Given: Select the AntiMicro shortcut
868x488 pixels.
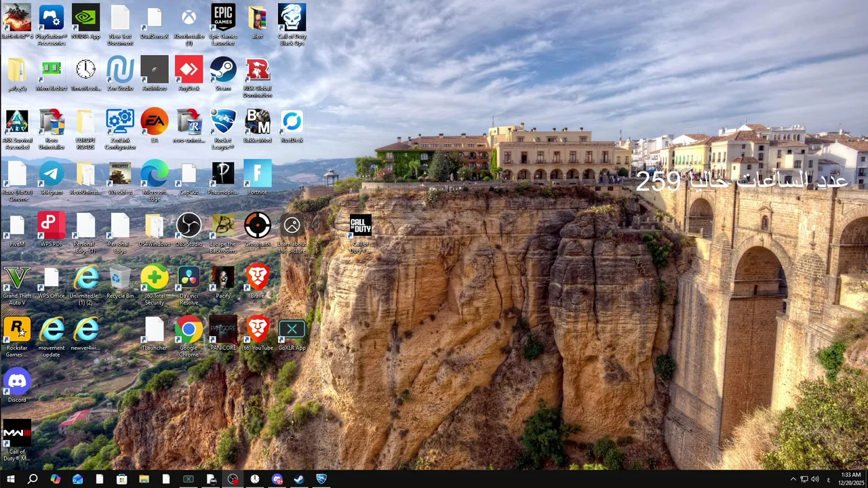Looking at the screenshot, I should (155, 74).
